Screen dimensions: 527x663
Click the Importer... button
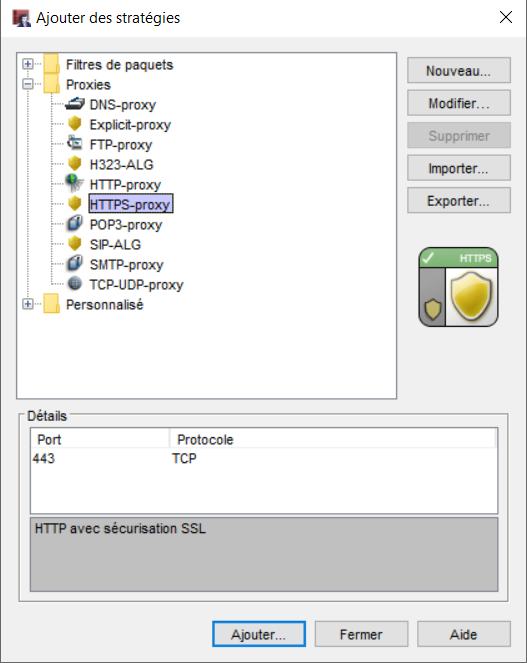459,168
